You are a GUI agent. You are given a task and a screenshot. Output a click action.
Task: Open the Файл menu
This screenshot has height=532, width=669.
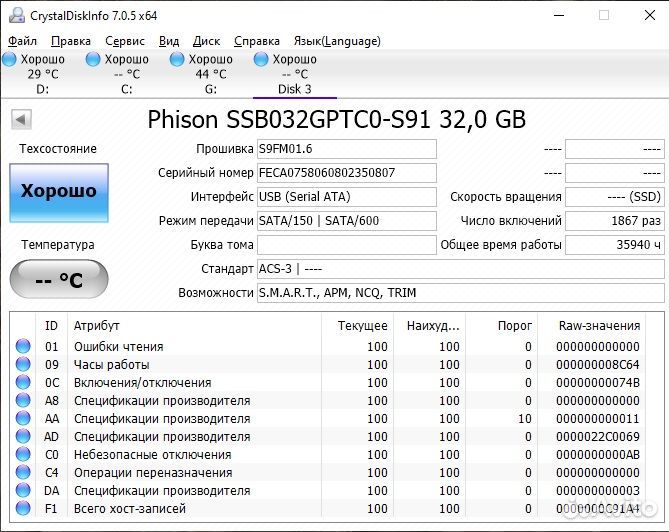tap(23, 41)
